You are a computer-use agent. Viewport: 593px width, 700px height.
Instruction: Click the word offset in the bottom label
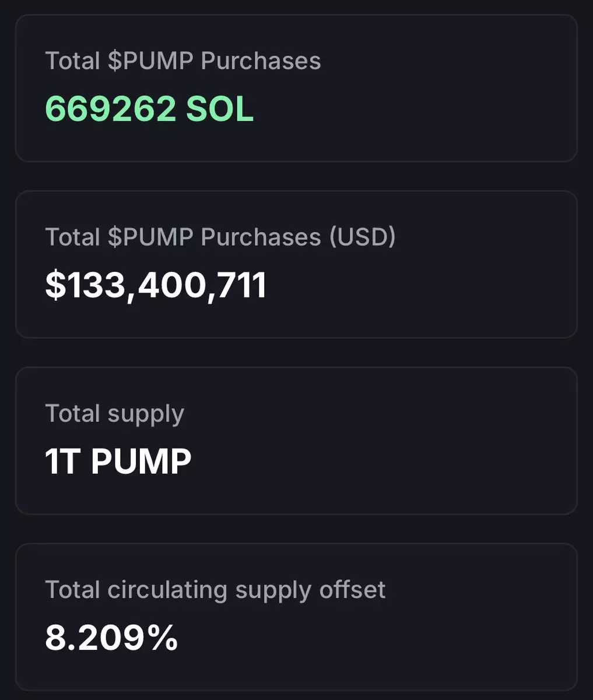(x=352, y=590)
